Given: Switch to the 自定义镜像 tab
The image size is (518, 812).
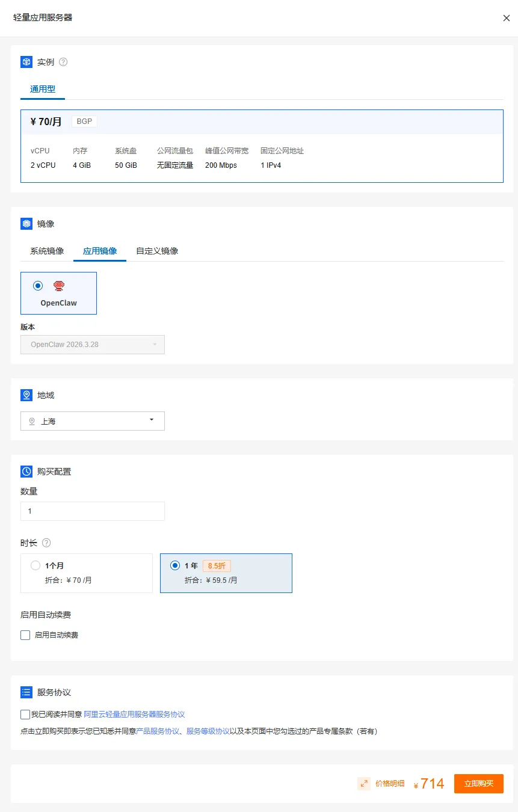Looking at the screenshot, I should click(x=157, y=251).
